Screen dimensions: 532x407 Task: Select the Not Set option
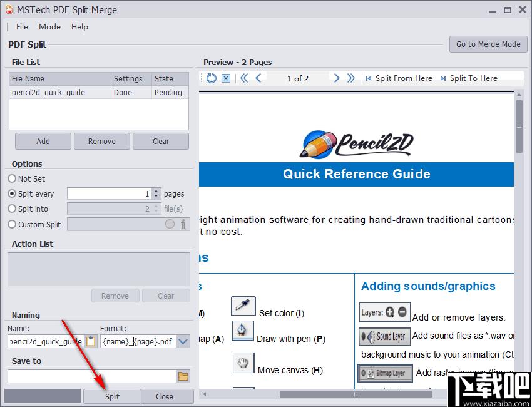pyautogui.click(x=12, y=178)
